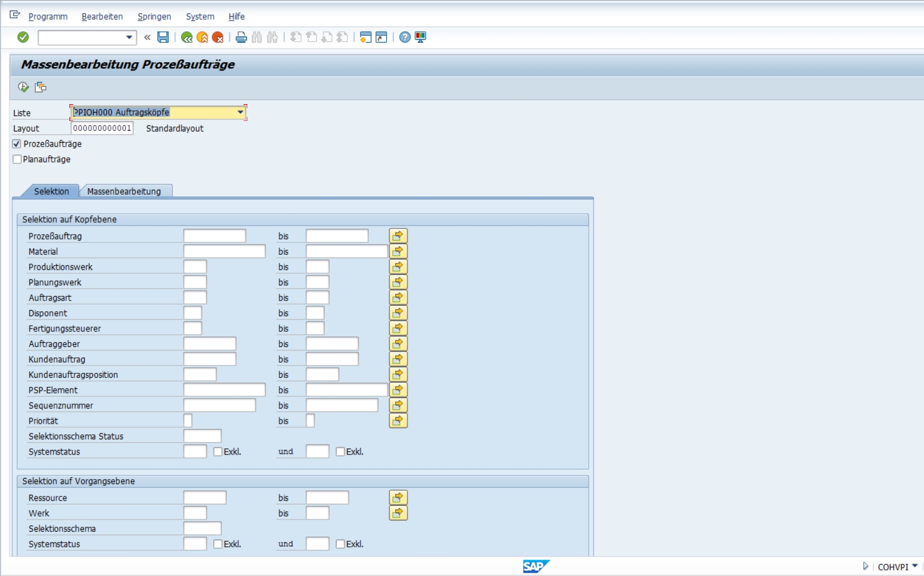Click the Last Page icon

point(343,37)
